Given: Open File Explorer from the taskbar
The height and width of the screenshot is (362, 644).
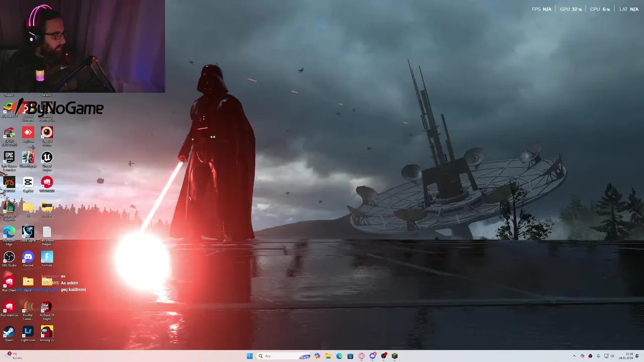Looking at the screenshot, I should click(x=328, y=356).
